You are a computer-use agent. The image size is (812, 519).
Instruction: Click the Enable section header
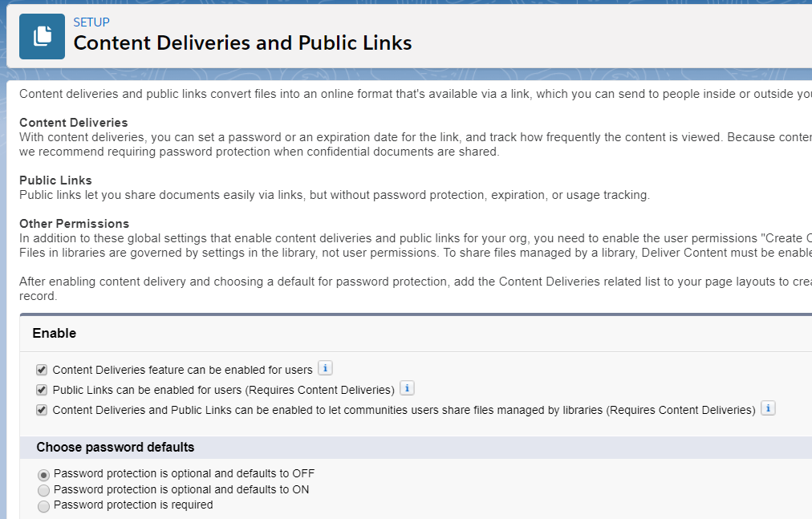[55, 333]
